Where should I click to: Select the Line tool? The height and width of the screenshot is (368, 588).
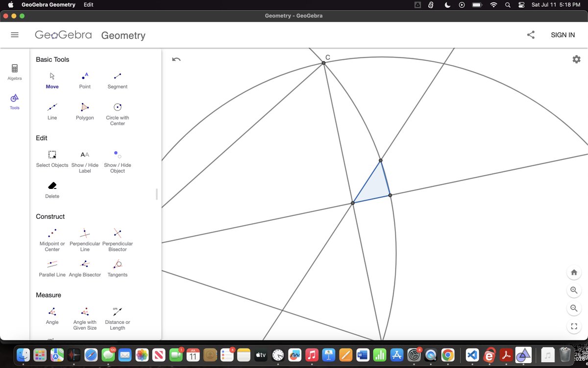(52, 111)
